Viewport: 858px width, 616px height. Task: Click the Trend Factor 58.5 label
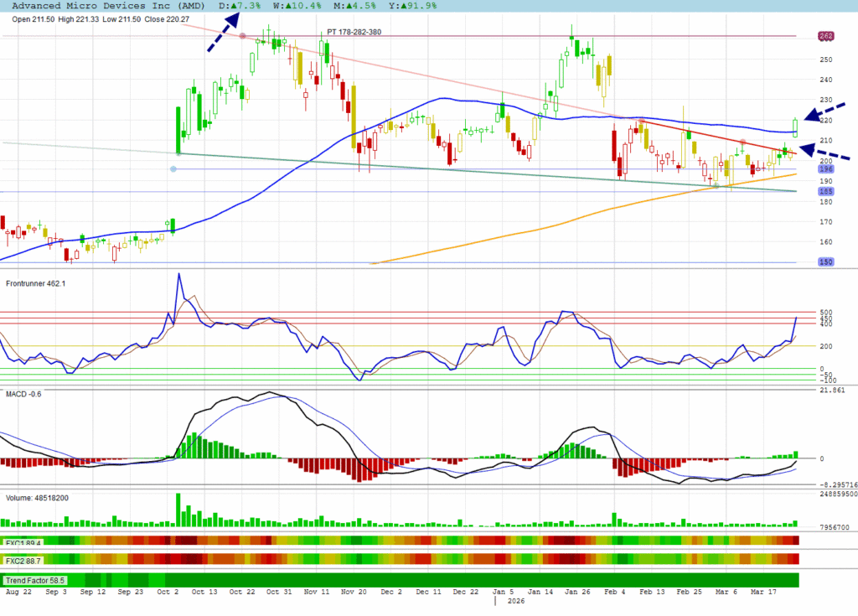coord(34,580)
